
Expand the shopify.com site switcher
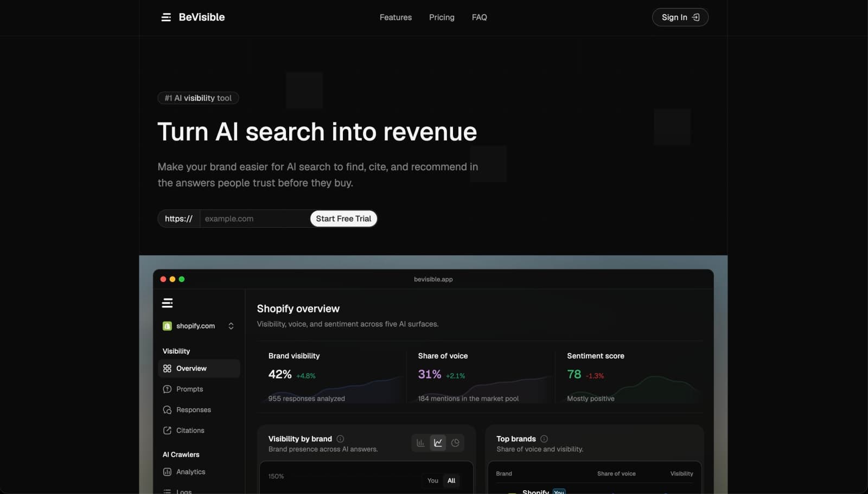231,326
